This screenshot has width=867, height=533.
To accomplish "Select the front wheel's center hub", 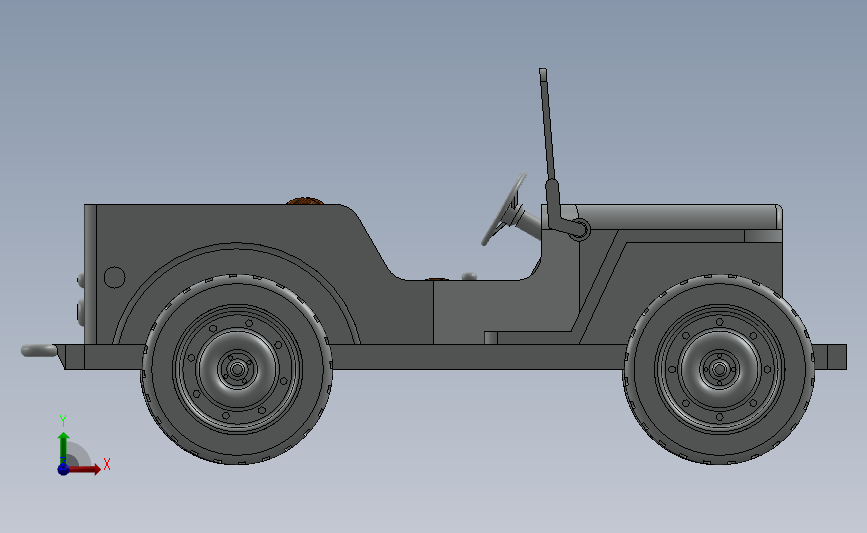I will click(x=719, y=369).
